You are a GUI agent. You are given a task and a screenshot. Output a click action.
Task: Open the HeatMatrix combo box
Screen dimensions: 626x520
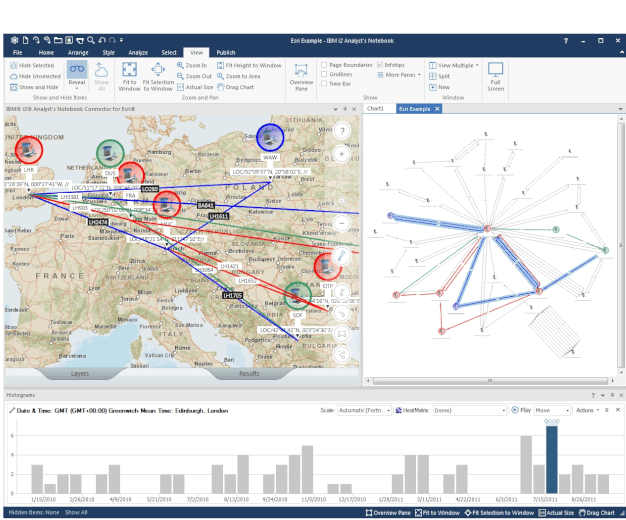pos(470,410)
